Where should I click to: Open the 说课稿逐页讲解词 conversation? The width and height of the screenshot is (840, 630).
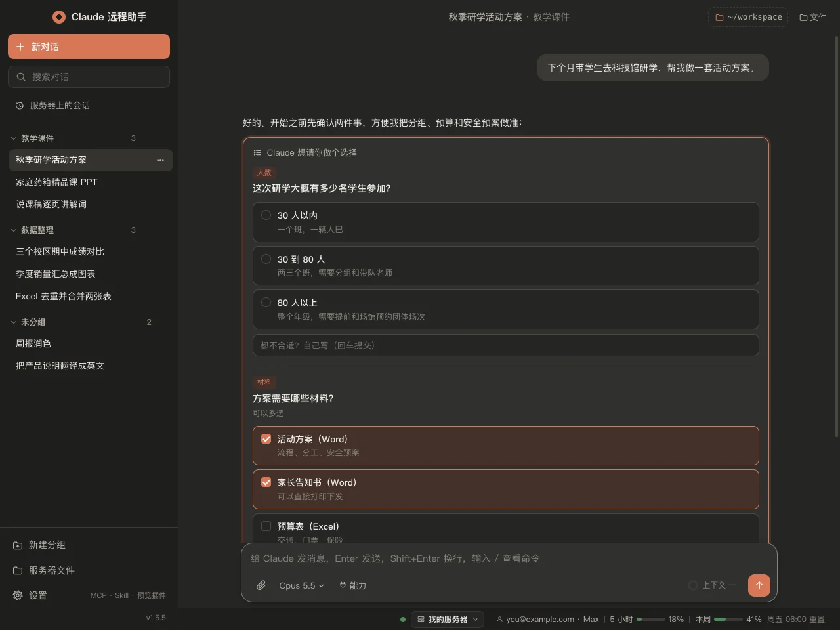(x=91, y=205)
